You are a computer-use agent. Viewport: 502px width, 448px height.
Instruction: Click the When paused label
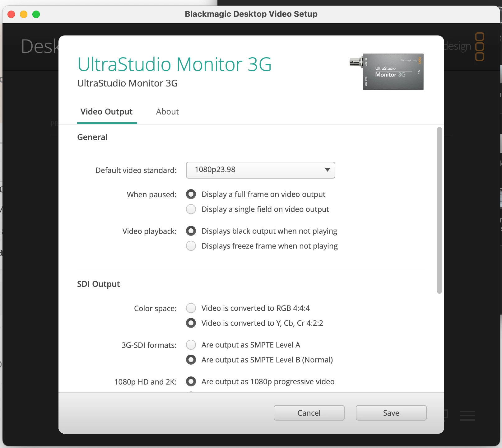tap(152, 195)
